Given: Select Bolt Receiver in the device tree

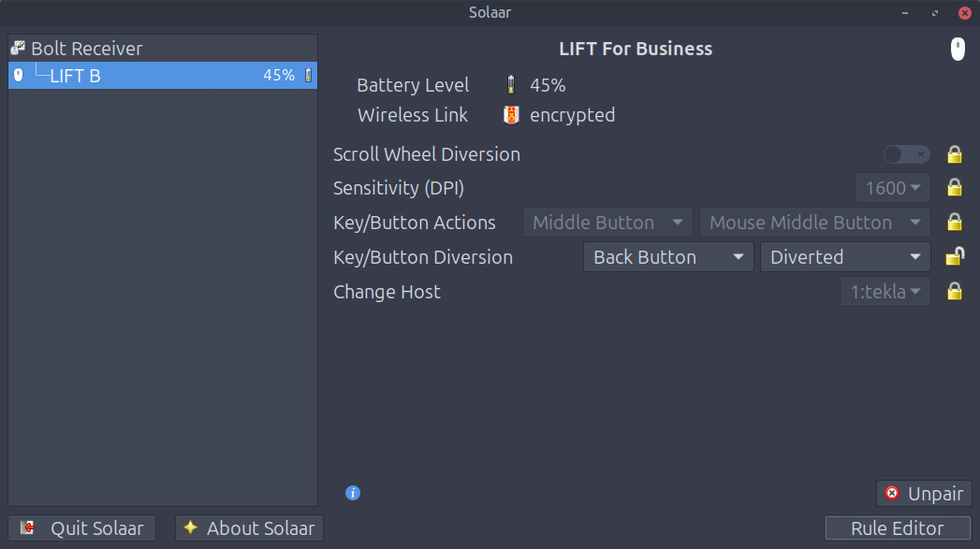Looking at the screenshot, I should 163,48.
